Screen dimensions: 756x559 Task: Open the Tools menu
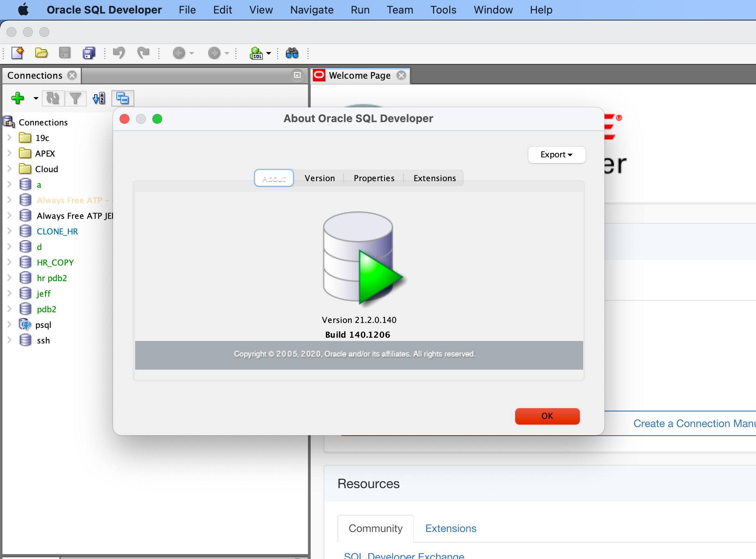click(443, 10)
